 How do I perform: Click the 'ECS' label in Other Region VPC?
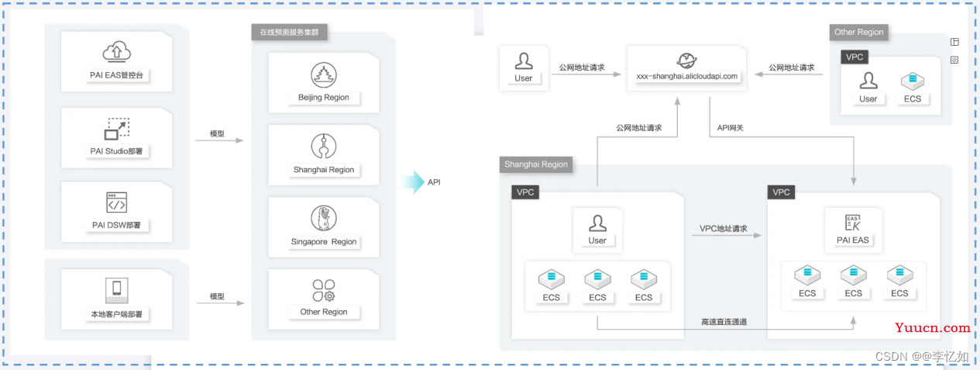(x=913, y=99)
